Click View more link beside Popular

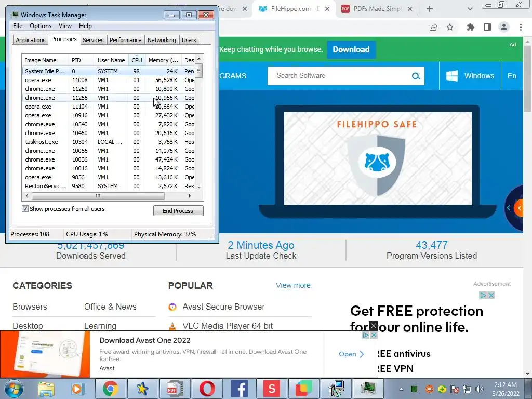click(x=293, y=285)
